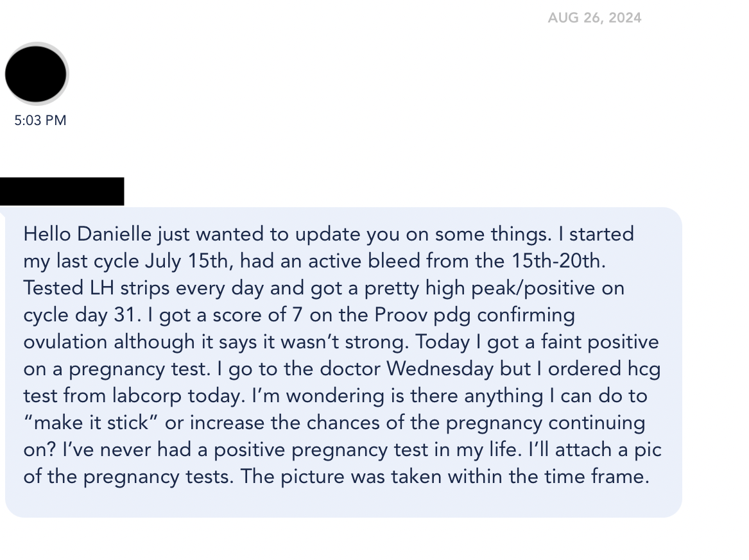Click the blacked-out circular profile avatar
The width and height of the screenshot is (749, 560).
click(x=36, y=74)
